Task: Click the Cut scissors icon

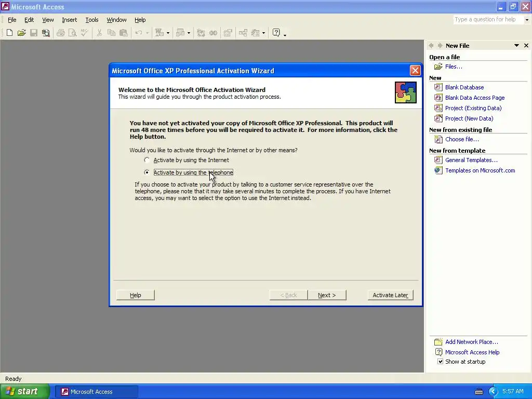Action: click(x=99, y=33)
